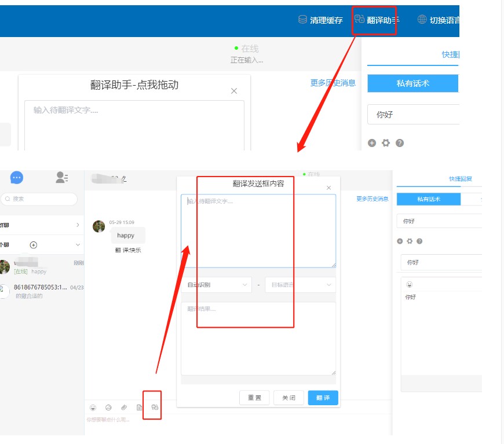Viewport: 504px width, 444px height.
Task: Click the sender avatar beside the happy message
Action: click(98, 226)
